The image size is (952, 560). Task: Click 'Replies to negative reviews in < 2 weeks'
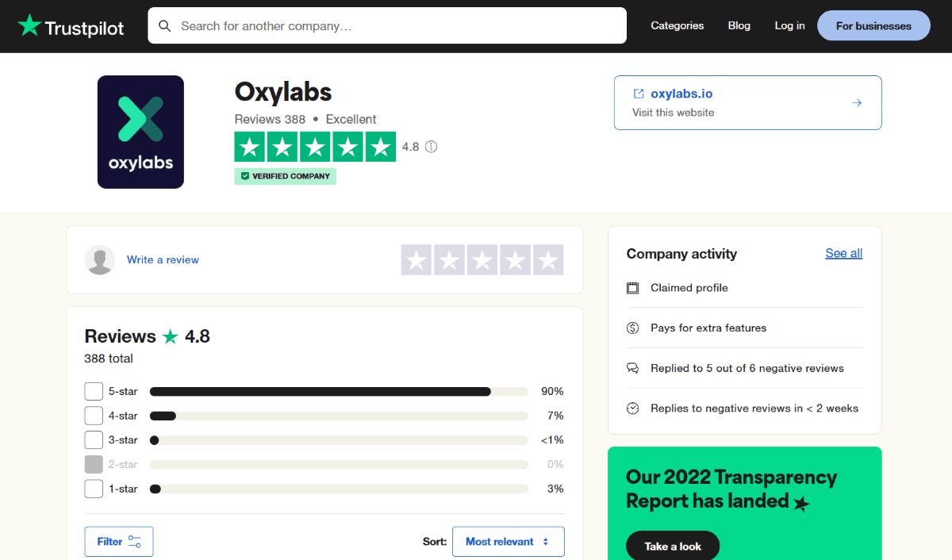tap(754, 408)
